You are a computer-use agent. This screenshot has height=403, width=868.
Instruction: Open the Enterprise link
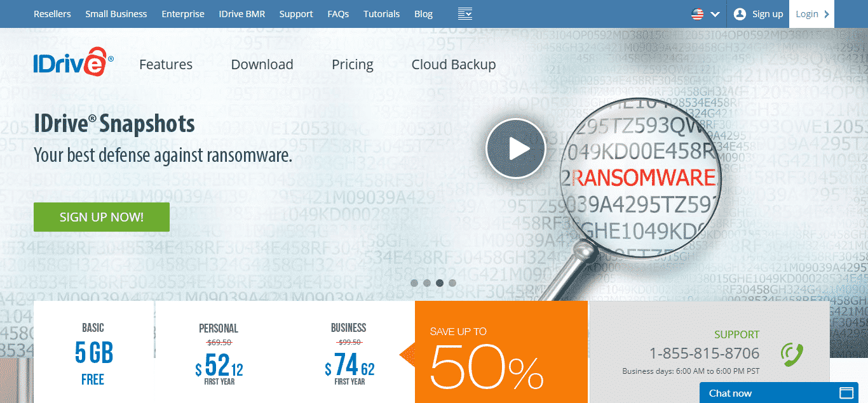click(x=183, y=14)
